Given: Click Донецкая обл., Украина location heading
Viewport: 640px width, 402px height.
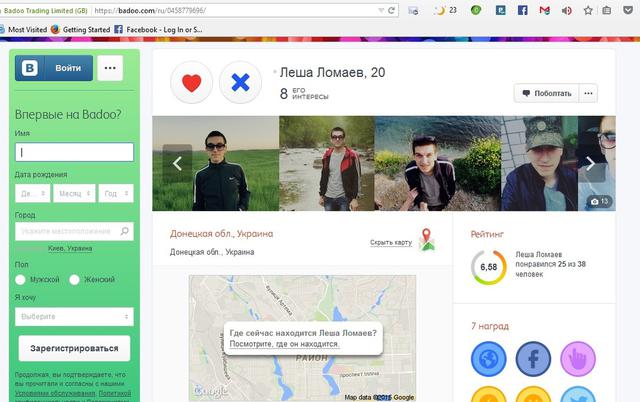Looking at the screenshot, I should pos(221,234).
